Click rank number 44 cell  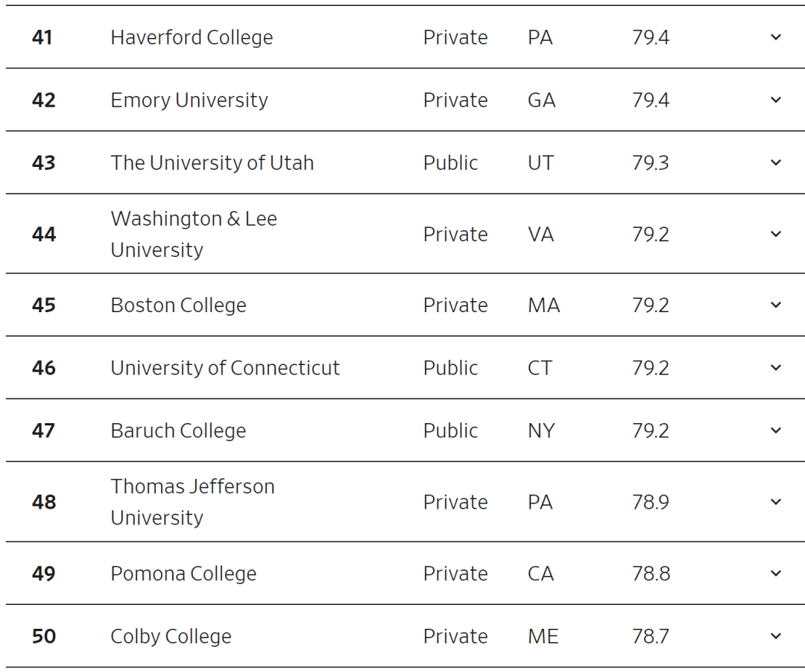44,235
